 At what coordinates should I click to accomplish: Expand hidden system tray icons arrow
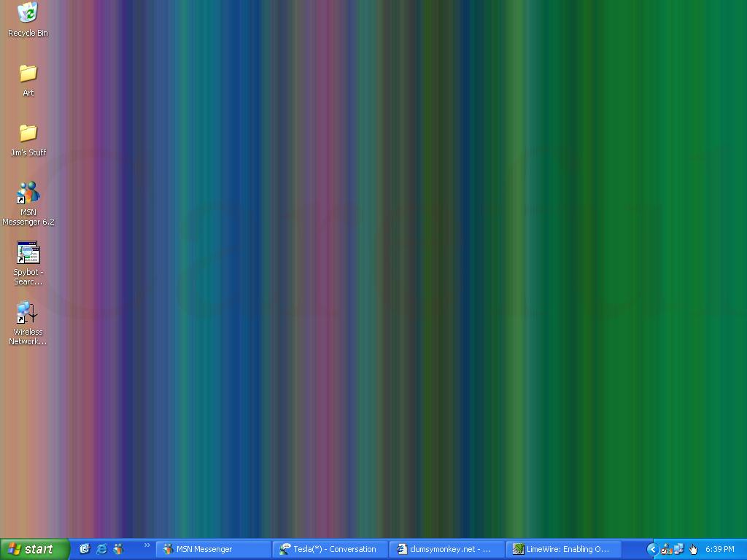tap(652, 549)
